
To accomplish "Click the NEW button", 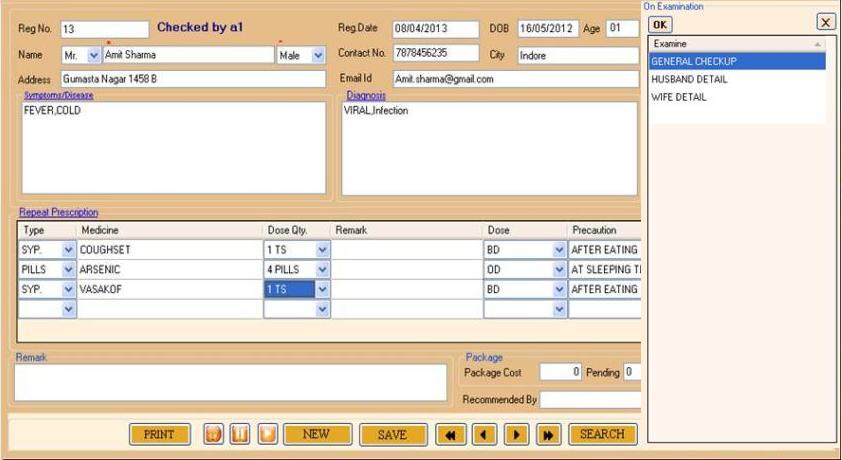I will click(317, 434).
